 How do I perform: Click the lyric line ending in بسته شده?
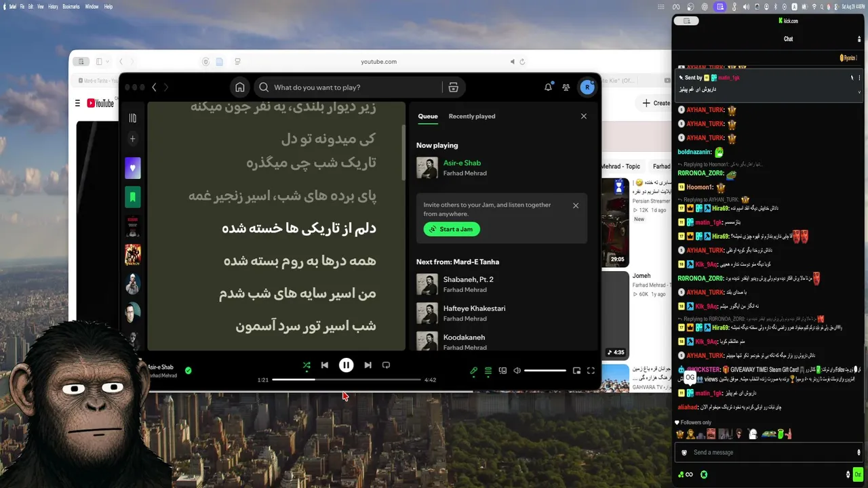(x=300, y=261)
